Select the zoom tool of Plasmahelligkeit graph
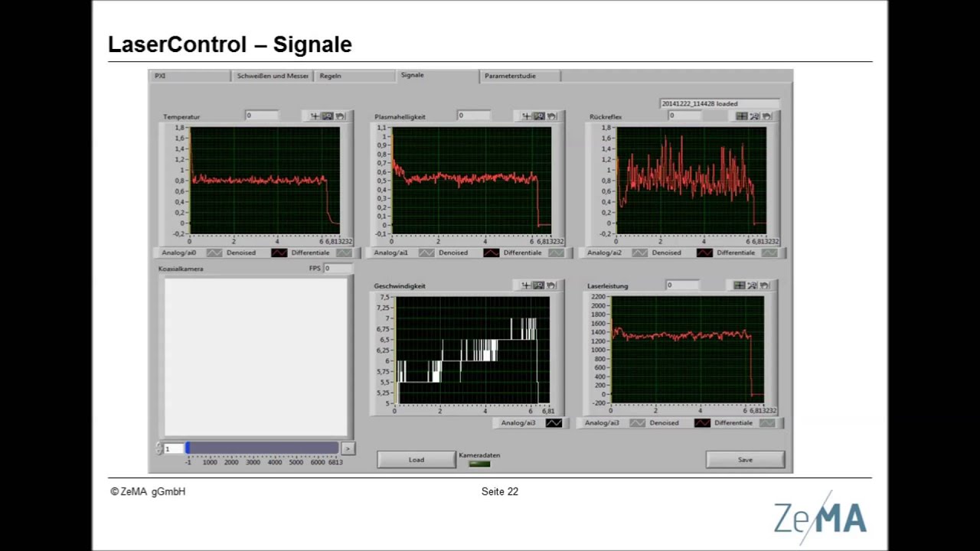Screen dimensions: 980x551 point(539,116)
